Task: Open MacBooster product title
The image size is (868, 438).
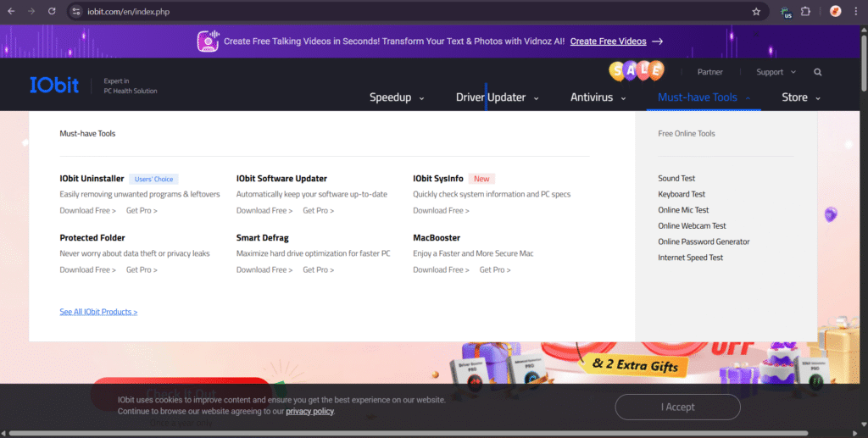Action: click(437, 238)
